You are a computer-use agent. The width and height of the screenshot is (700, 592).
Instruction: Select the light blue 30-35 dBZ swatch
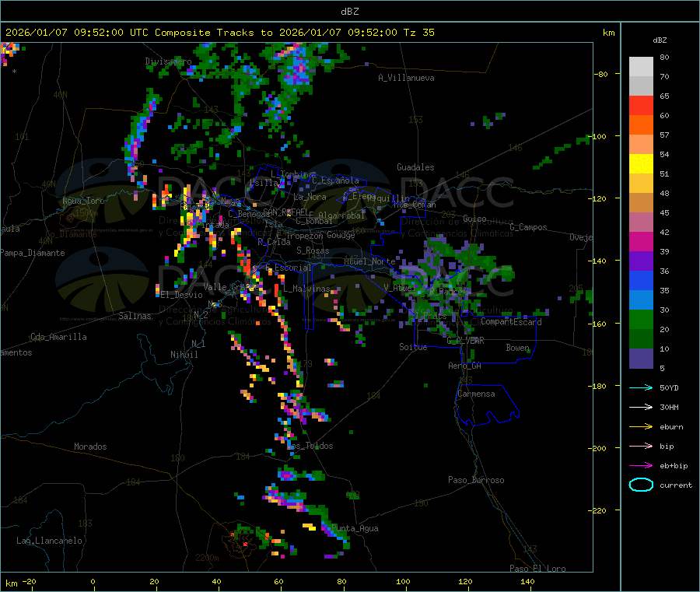641,300
